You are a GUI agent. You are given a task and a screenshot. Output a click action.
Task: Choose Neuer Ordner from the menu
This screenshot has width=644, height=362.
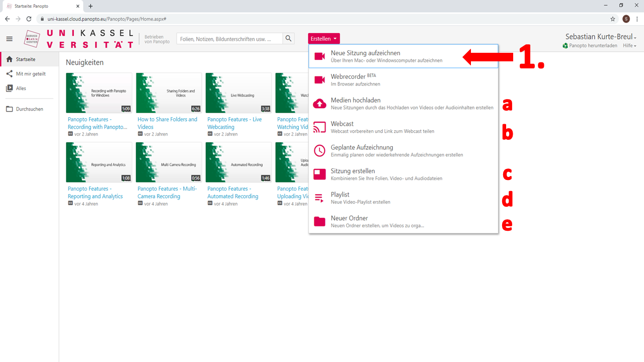tap(404, 221)
